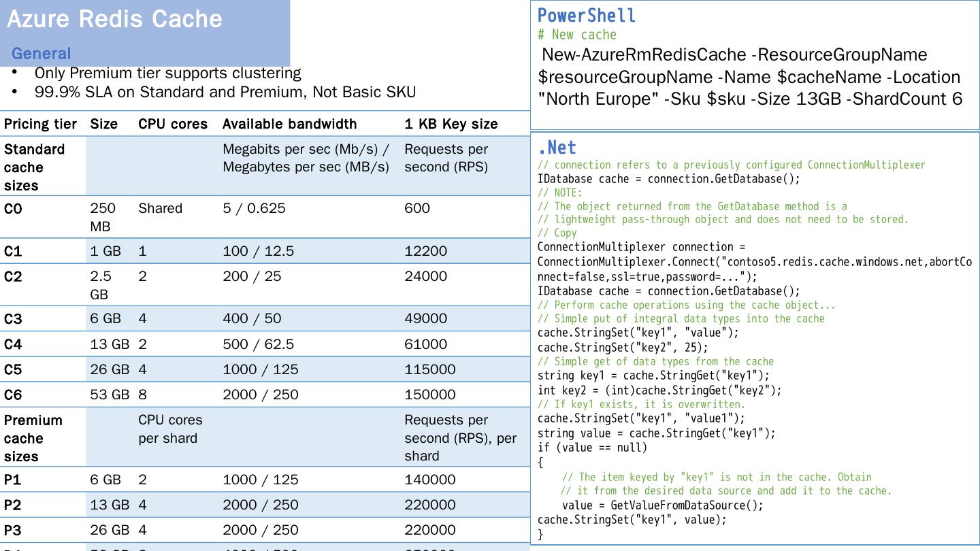980x551 pixels.
Task: Click the PowerShell heading
Action: click(x=587, y=16)
